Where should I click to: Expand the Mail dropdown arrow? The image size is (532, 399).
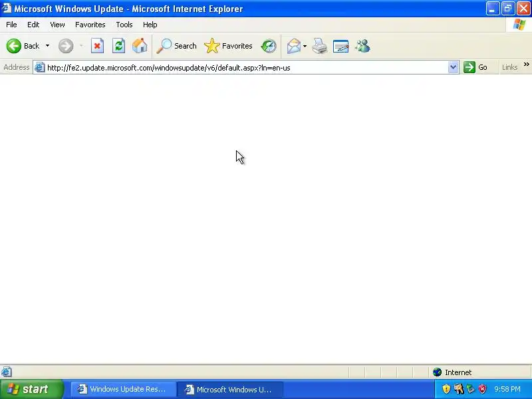coord(305,46)
